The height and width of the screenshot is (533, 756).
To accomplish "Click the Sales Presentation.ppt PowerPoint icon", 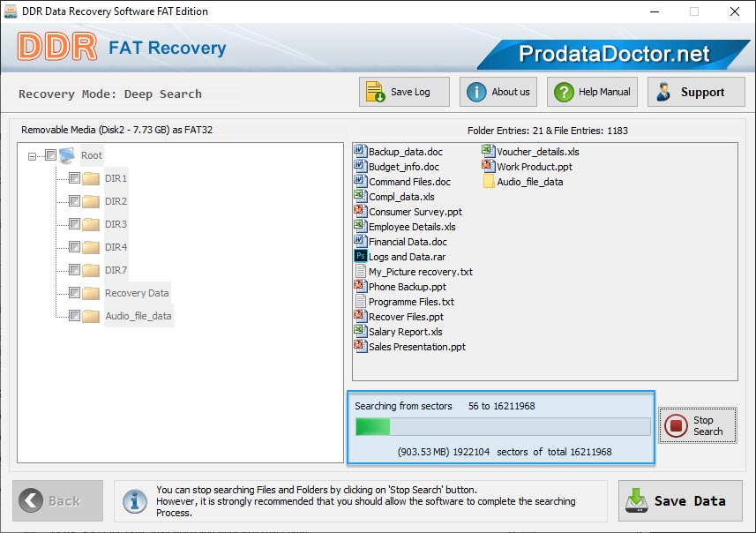I will (360, 346).
